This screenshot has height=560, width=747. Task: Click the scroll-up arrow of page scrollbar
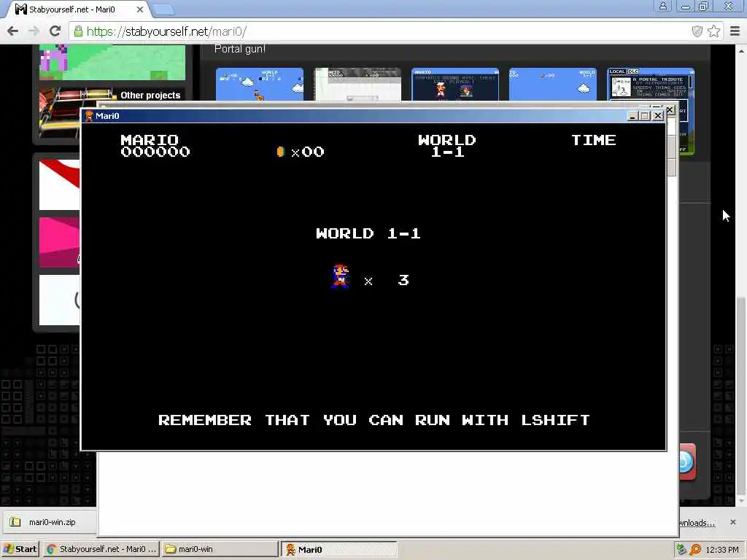pos(741,50)
